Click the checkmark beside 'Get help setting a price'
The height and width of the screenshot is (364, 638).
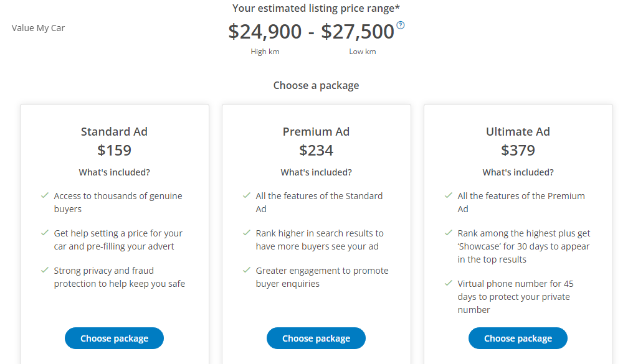[x=44, y=233]
